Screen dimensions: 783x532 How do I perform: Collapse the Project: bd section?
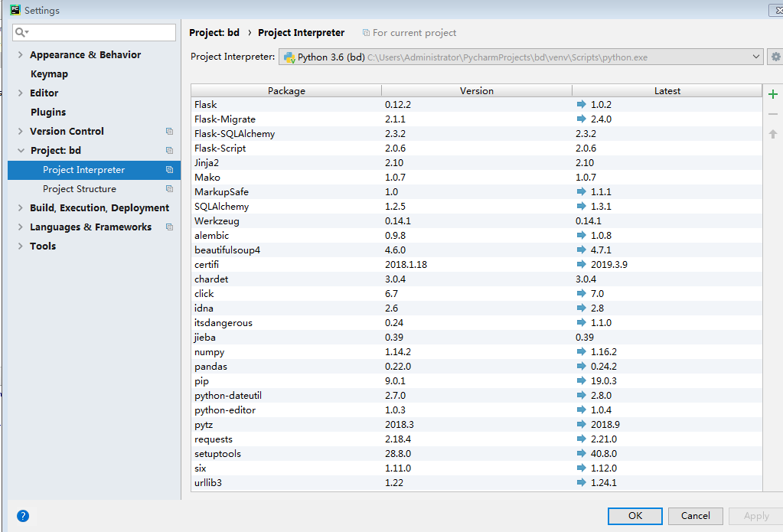21,150
